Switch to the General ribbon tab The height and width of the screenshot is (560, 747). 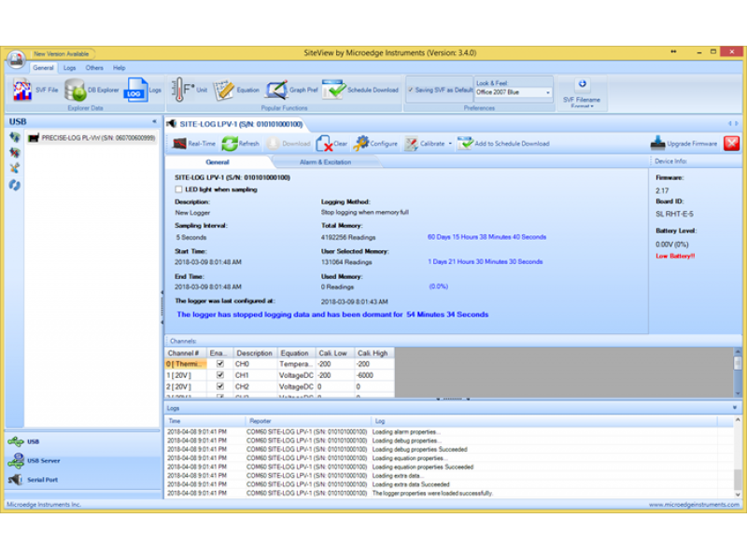pos(43,68)
